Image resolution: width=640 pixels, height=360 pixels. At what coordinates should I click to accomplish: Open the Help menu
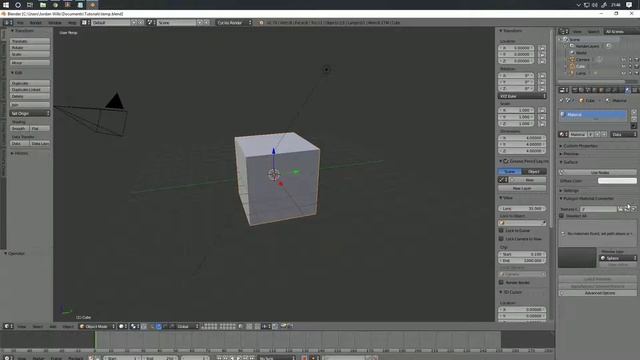pyautogui.click(x=72, y=23)
